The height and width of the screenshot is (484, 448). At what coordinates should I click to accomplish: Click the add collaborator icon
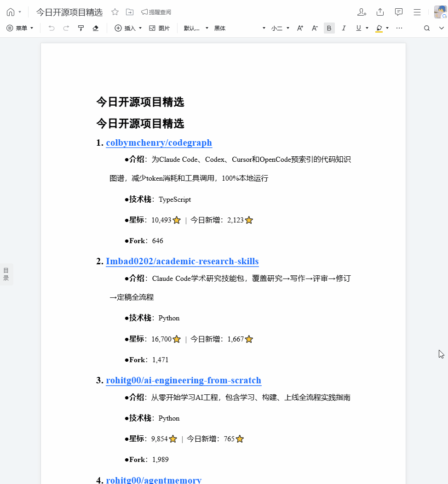click(362, 12)
